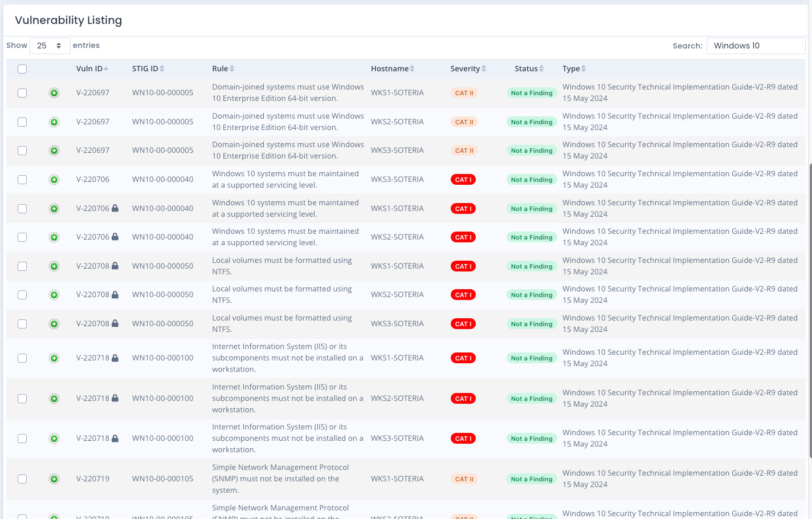Click Type text on V-220697 WKS2-SOTERIA row

pos(680,121)
